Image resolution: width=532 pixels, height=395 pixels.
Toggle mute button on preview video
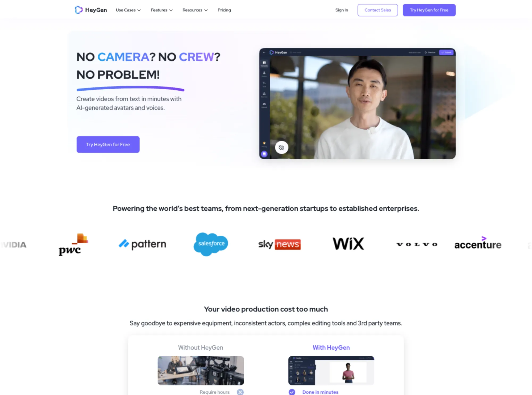(281, 148)
